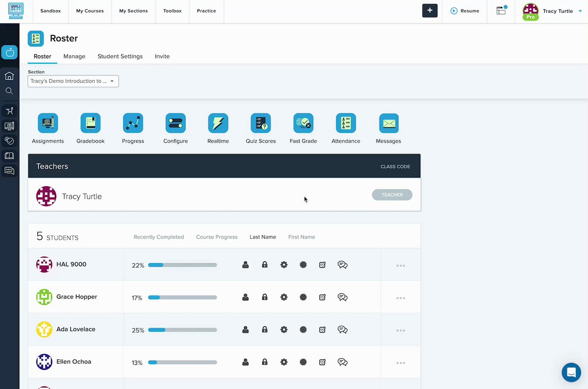Click the lock icon for Ada Lovelace
The height and width of the screenshot is (389, 588).
[265, 330]
